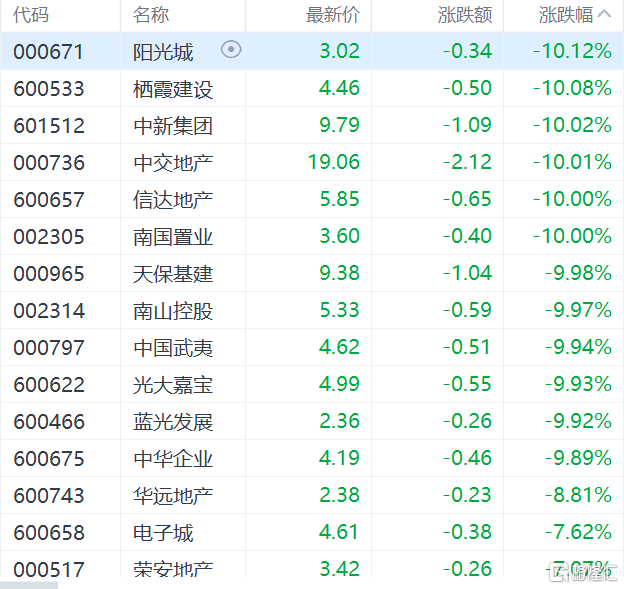Open stock name 天保基建
The image size is (624, 589).
point(173,274)
